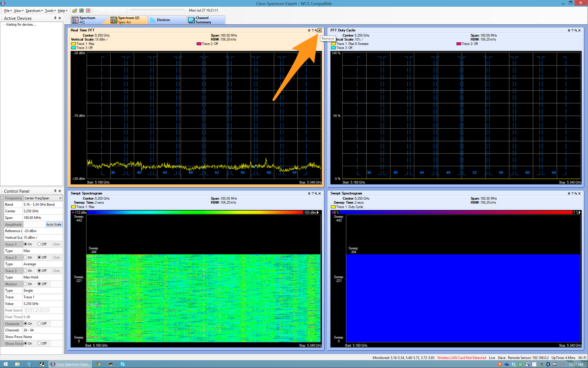
Task: Click Clear for Trace 1
Action: 56,244
